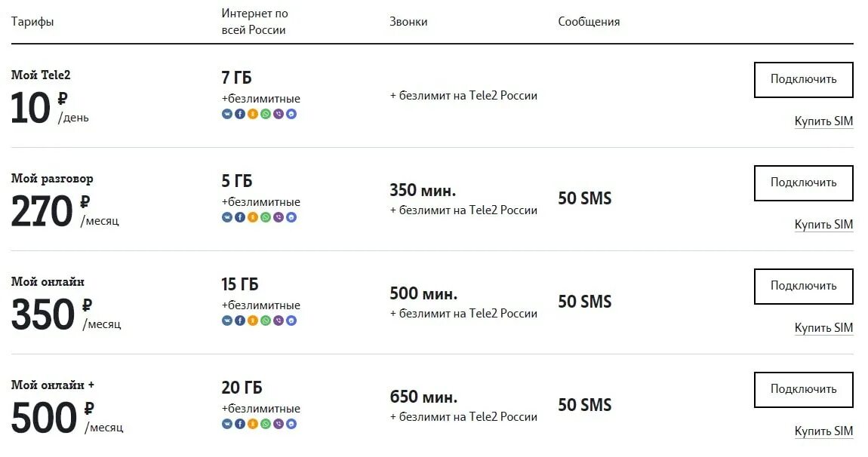Screen dimensions: 868x457
Task: Click Viber icon in Мой Tele2 row
Action: [x=279, y=114]
